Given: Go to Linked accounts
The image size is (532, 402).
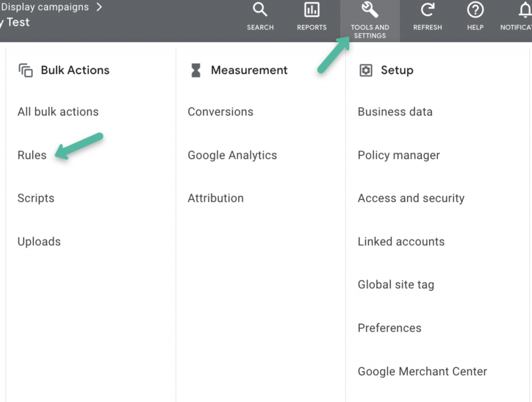Looking at the screenshot, I should click(401, 241).
